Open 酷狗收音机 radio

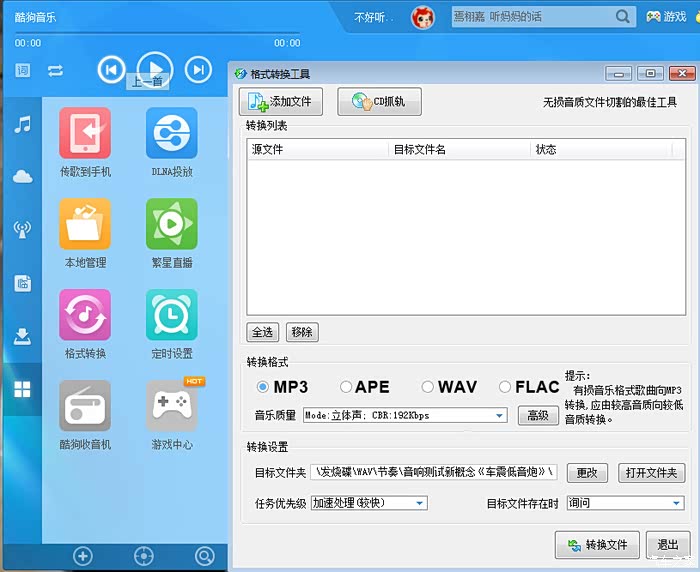85,406
